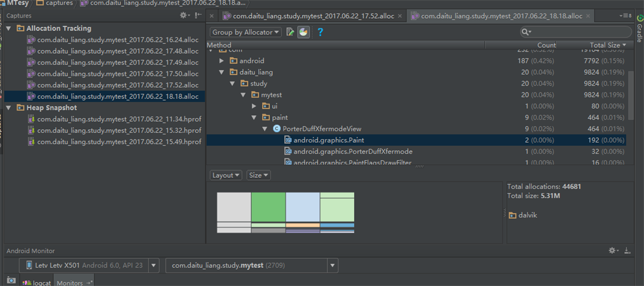Click the allocation table vertical scrollbar
644x286 pixels.
click(631, 94)
